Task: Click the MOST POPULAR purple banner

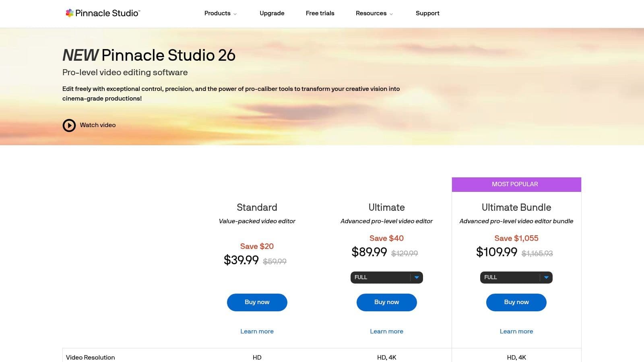Action: [x=516, y=184]
